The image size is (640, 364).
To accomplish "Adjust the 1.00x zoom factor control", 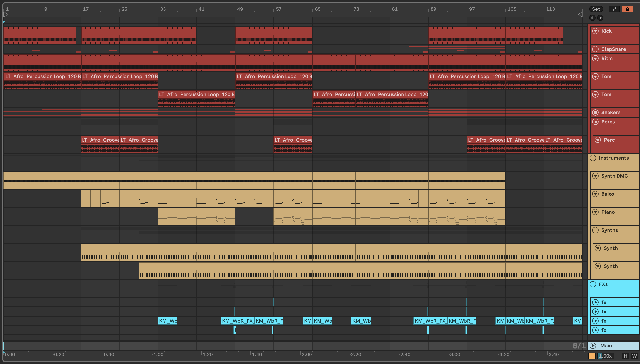I will click(605, 356).
